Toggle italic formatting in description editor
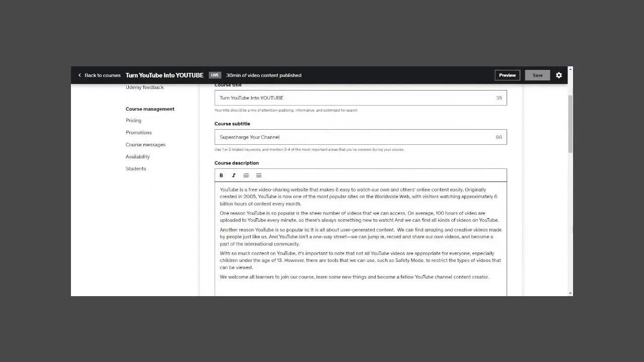Viewport: 644px width, 362px height. tap(233, 175)
